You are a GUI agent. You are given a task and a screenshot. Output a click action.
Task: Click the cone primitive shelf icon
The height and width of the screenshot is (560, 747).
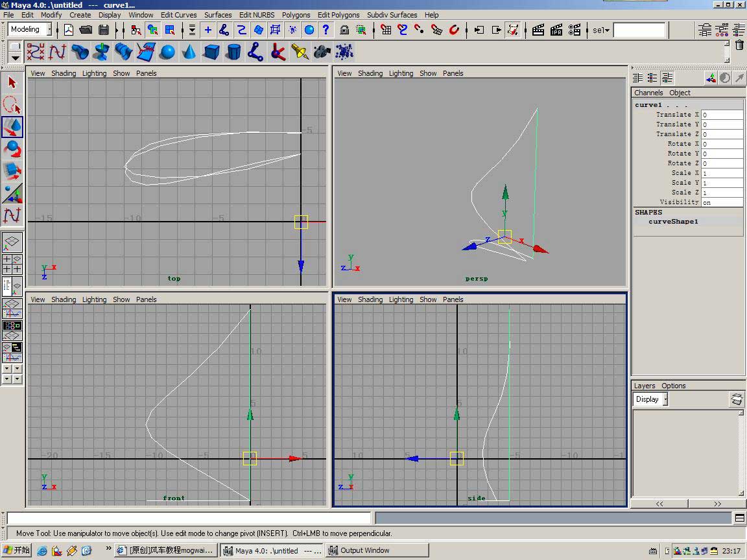point(189,52)
